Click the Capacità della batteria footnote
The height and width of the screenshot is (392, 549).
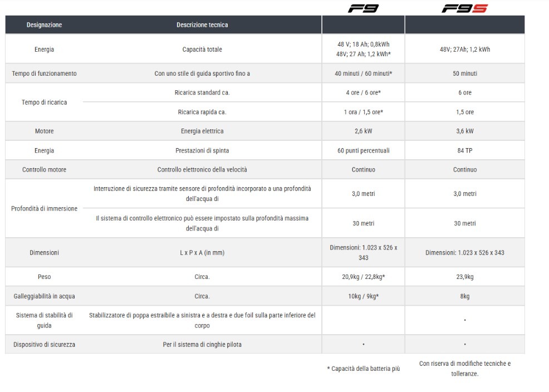coord(363,369)
